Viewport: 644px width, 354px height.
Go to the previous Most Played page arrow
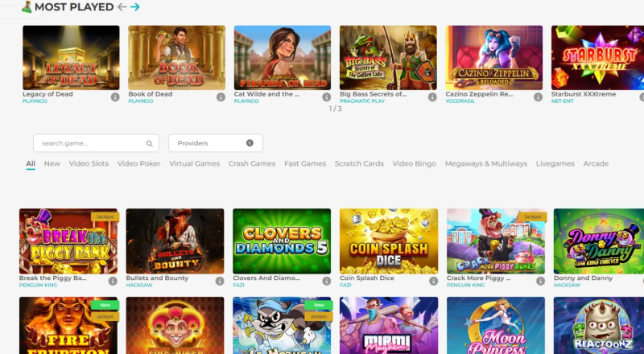tap(122, 6)
